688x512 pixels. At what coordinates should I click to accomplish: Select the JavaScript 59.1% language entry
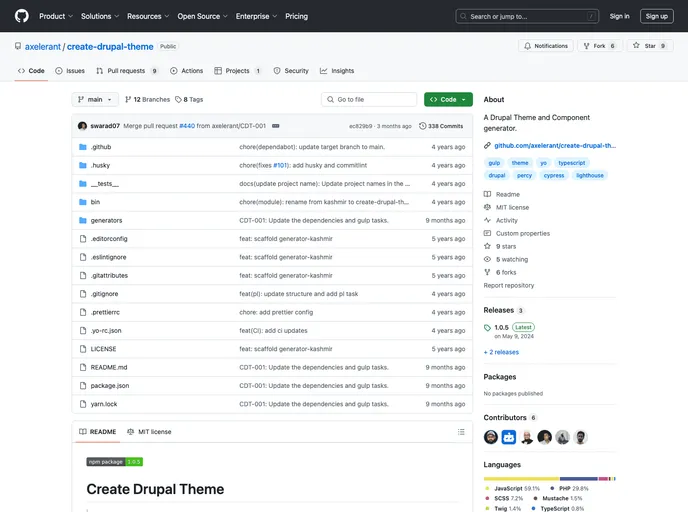512,488
